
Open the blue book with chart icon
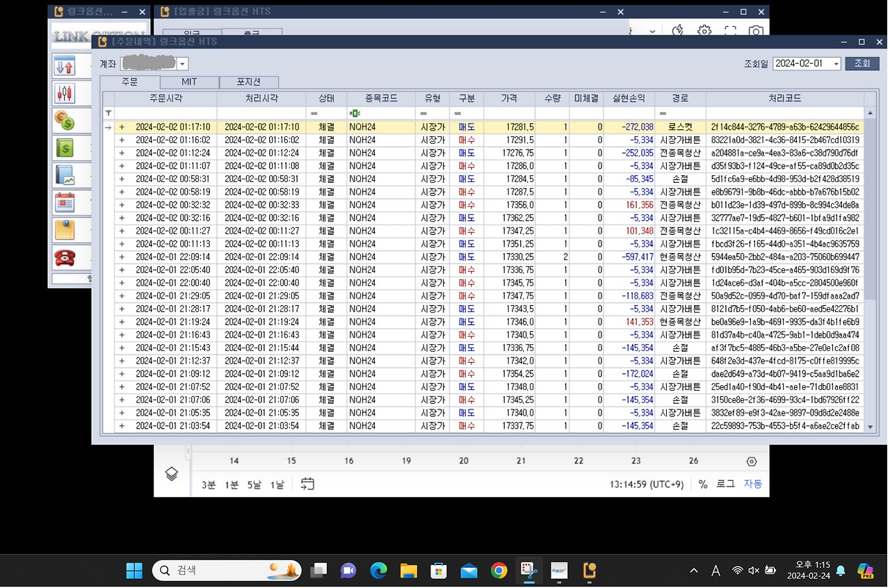65,174
